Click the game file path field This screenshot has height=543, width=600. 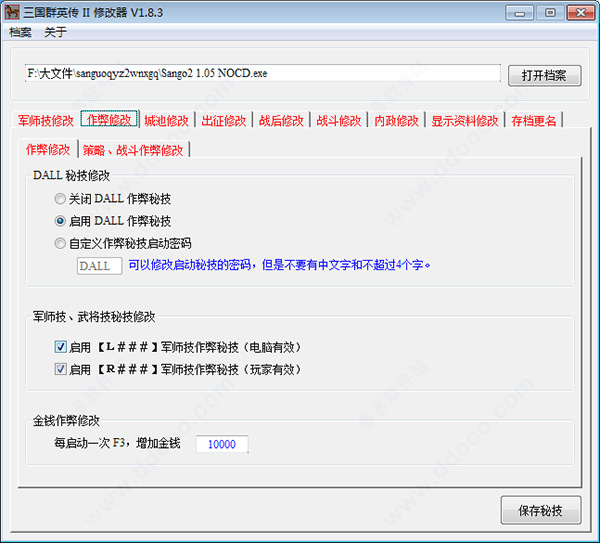(262, 73)
